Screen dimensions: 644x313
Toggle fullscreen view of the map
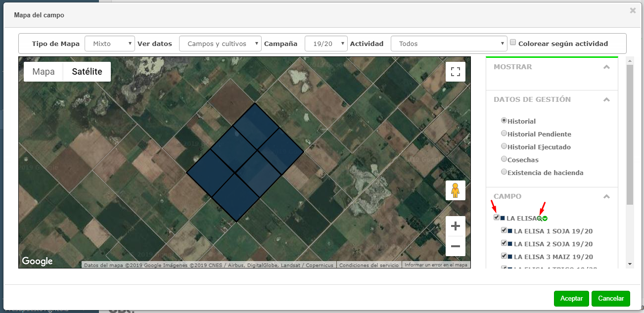pyautogui.click(x=456, y=71)
